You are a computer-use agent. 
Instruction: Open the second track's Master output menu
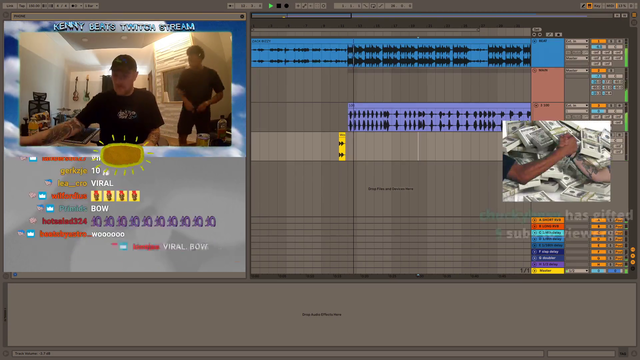[x=577, y=70]
